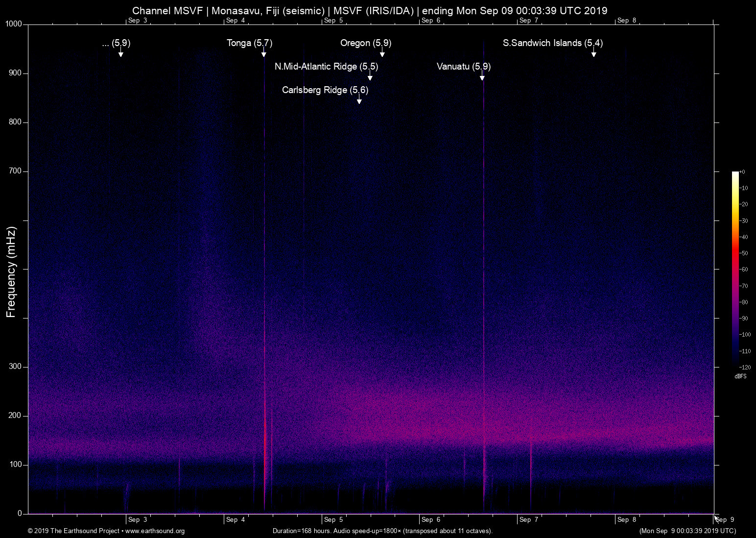Click the 200 frequency axis value

tap(16, 416)
